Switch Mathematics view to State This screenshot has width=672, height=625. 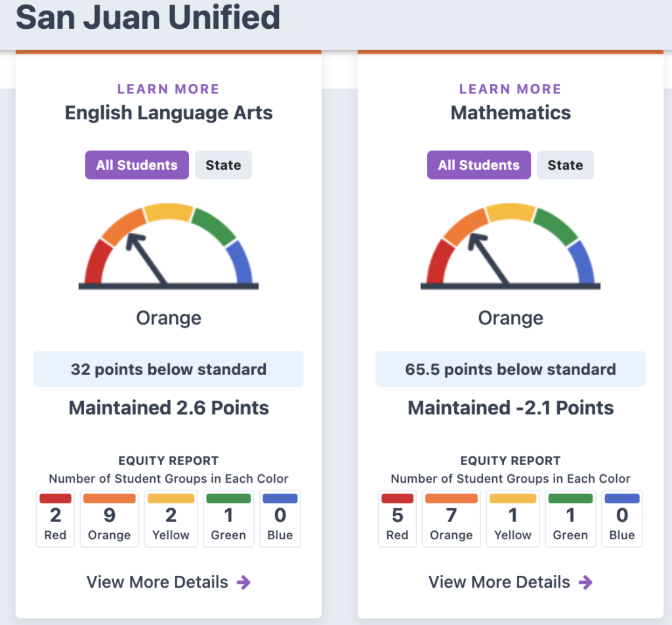[x=565, y=165]
